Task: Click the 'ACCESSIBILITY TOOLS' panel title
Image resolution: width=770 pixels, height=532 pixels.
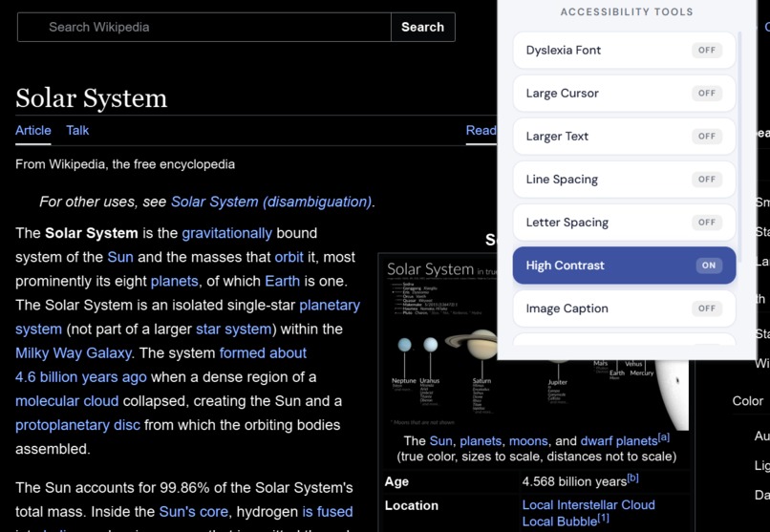Action: 627,11
